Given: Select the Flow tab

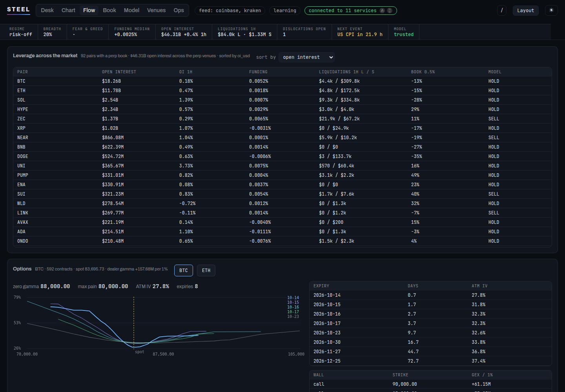Looking at the screenshot, I should point(89,10).
